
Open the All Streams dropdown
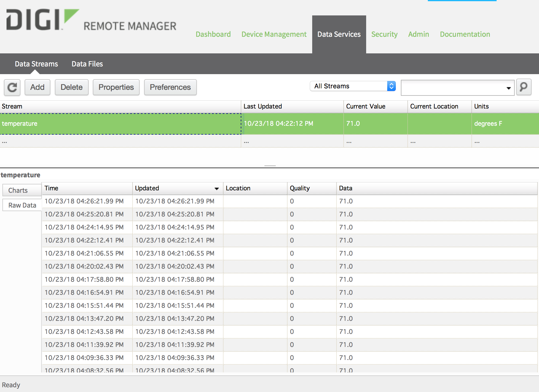(353, 86)
